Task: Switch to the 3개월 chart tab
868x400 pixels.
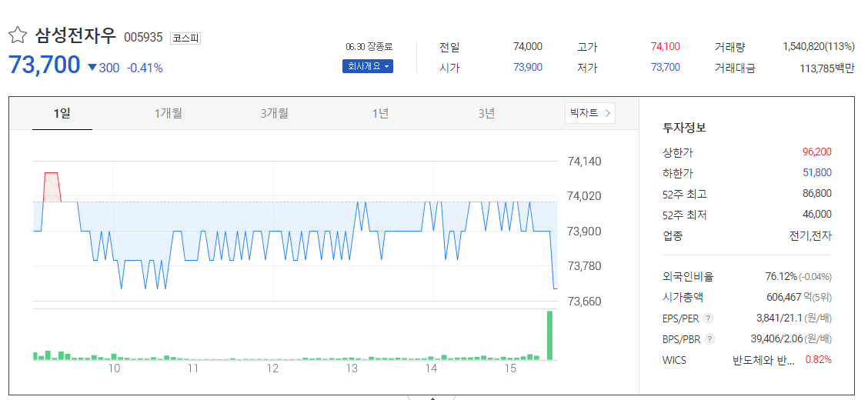Action: [274, 113]
